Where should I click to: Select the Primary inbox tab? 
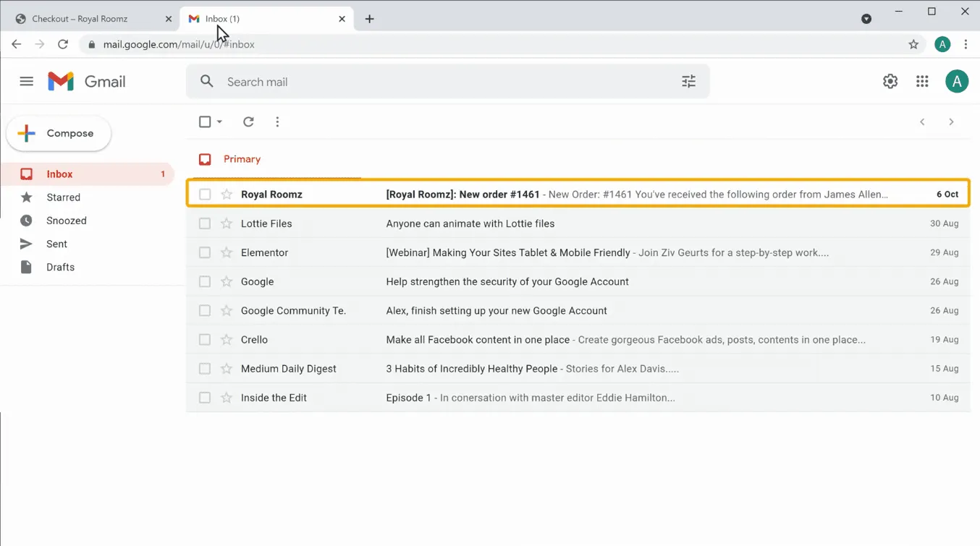(242, 159)
